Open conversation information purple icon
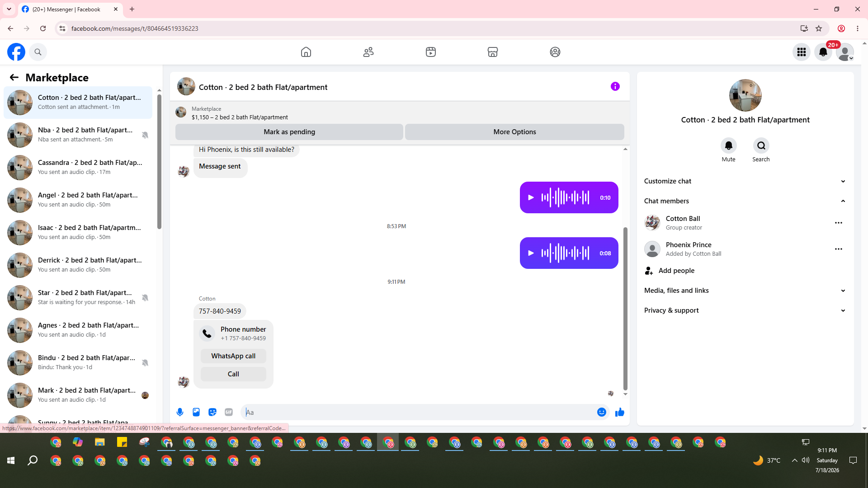 (615, 86)
